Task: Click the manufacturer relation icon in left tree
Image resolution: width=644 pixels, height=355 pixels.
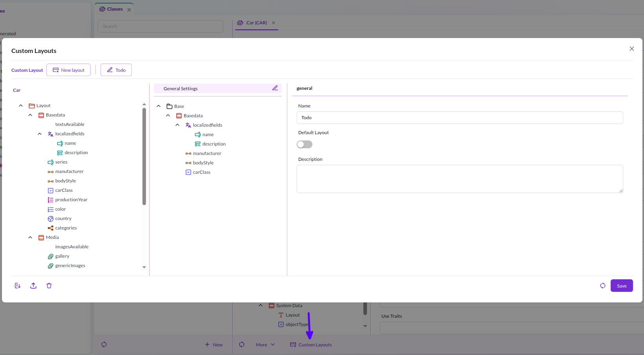Action: coord(51,171)
